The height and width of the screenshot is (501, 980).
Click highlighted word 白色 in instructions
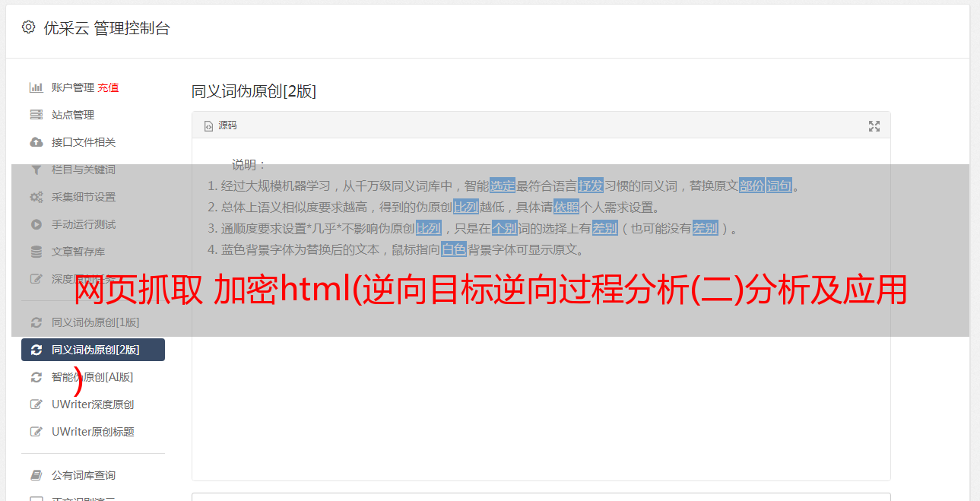tap(453, 249)
